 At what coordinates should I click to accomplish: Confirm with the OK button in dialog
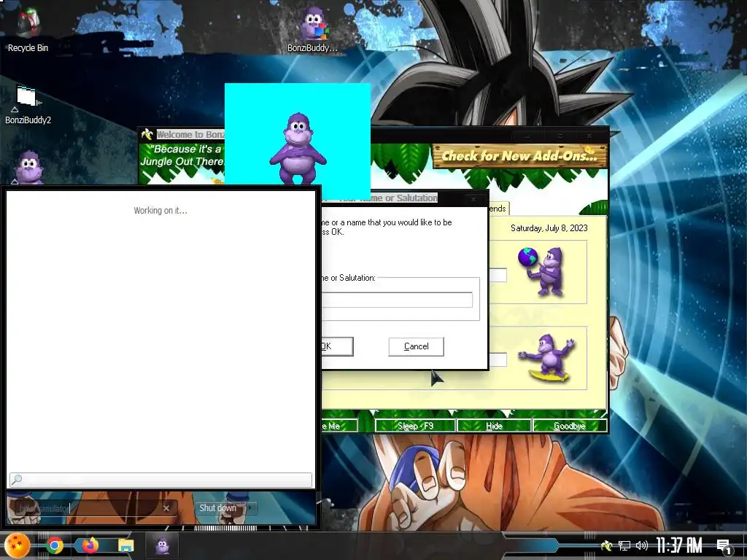tap(337, 346)
